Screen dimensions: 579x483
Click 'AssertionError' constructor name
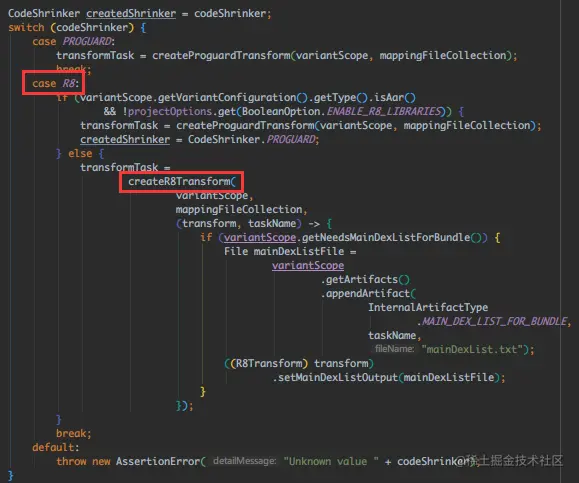(x=158, y=462)
